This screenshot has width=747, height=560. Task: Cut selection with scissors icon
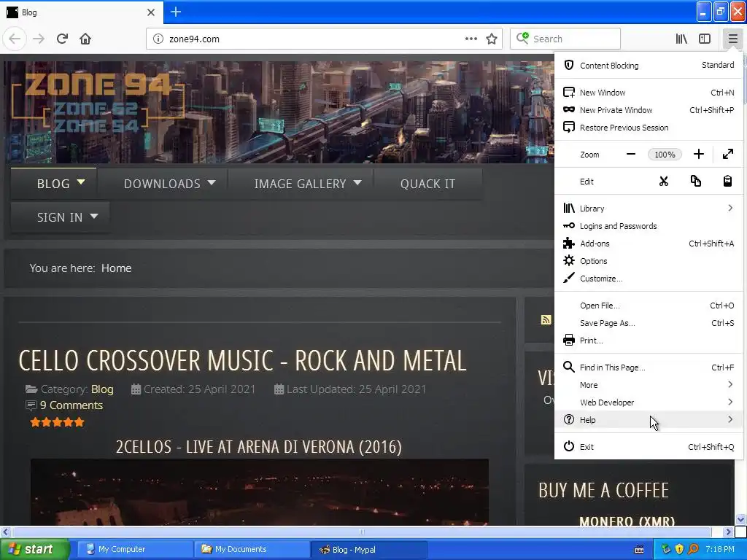(664, 182)
